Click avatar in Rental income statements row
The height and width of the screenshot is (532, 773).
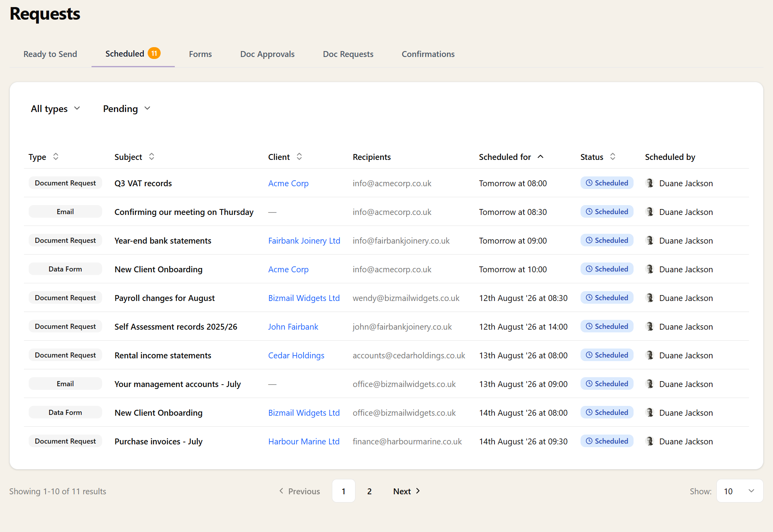pos(650,355)
